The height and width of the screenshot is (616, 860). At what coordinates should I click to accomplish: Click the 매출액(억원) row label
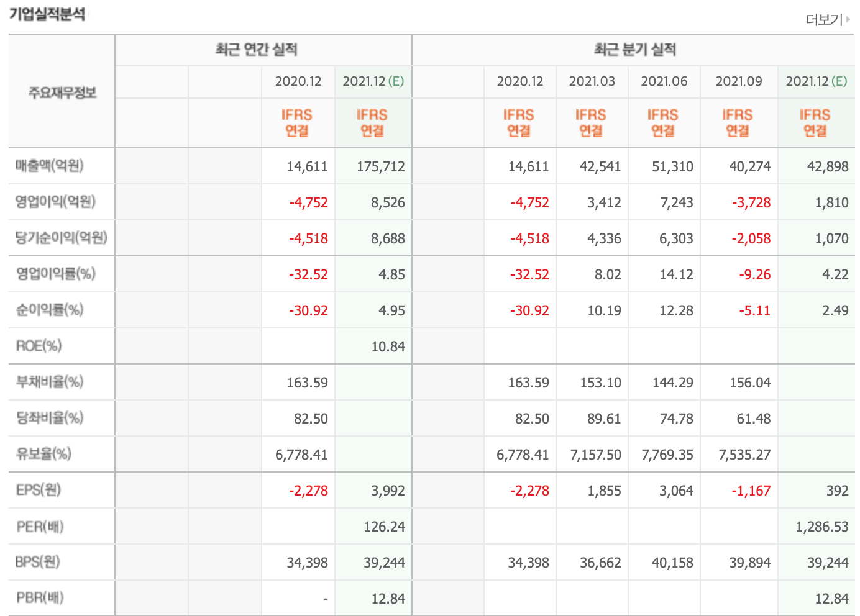(49, 166)
